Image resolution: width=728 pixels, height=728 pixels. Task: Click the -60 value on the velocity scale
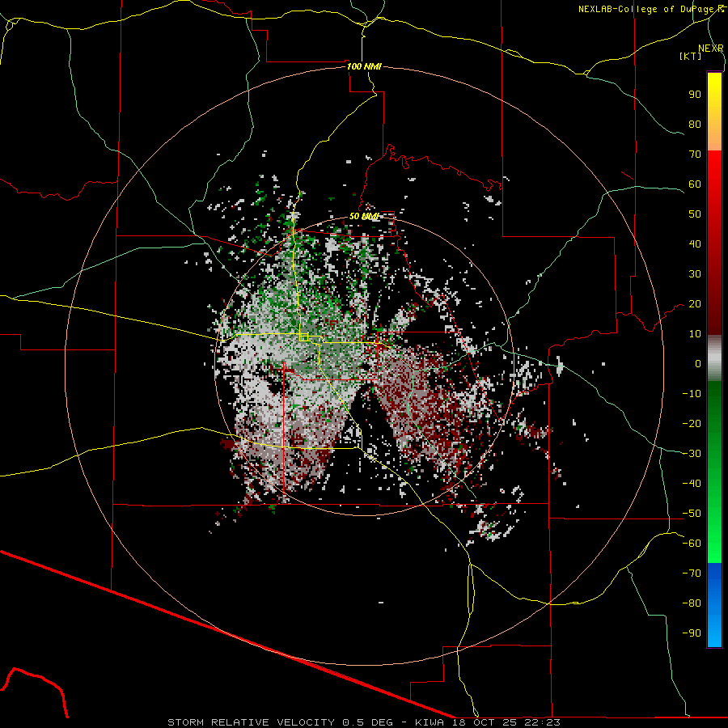692,544
